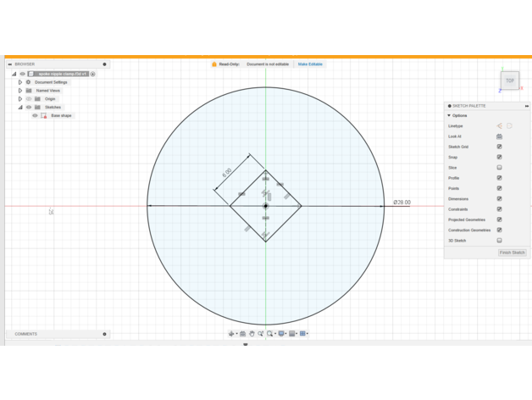The image size is (532, 400).
Task: Collapse the Sketches folder in browser
Action: [20, 108]
